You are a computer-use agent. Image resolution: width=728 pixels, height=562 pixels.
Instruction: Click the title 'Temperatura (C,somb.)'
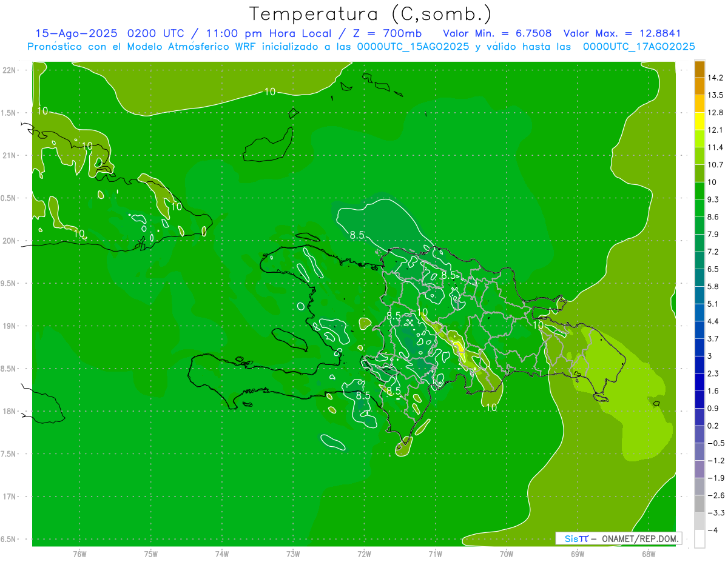(x=370, y=14)
